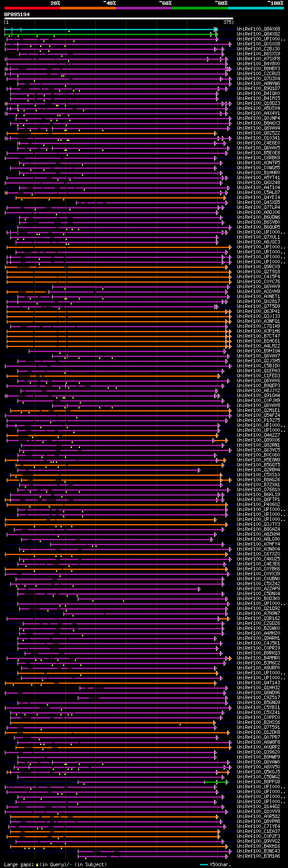Select the UniRef100_Q9RCX9 label
The image size is (288, 868).
tap(258, 267)
